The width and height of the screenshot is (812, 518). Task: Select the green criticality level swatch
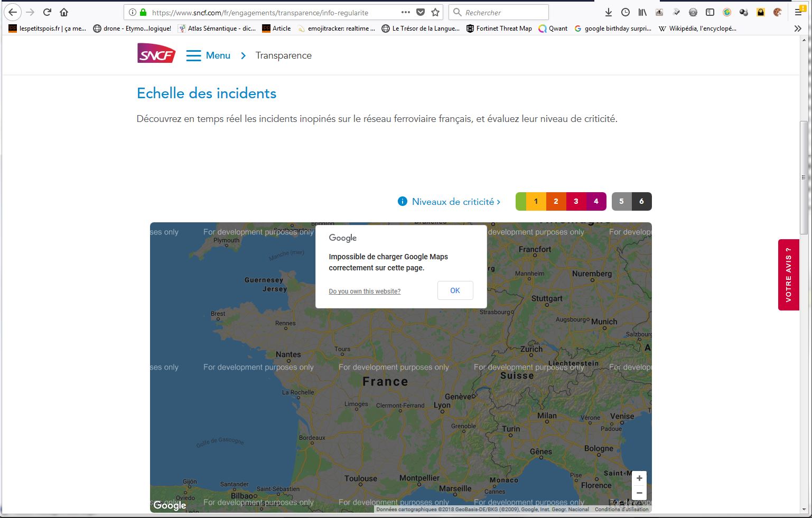(521, 201)
